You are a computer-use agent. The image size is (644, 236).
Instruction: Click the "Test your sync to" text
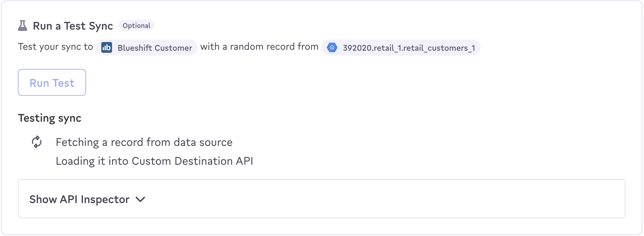coord(56,47)
